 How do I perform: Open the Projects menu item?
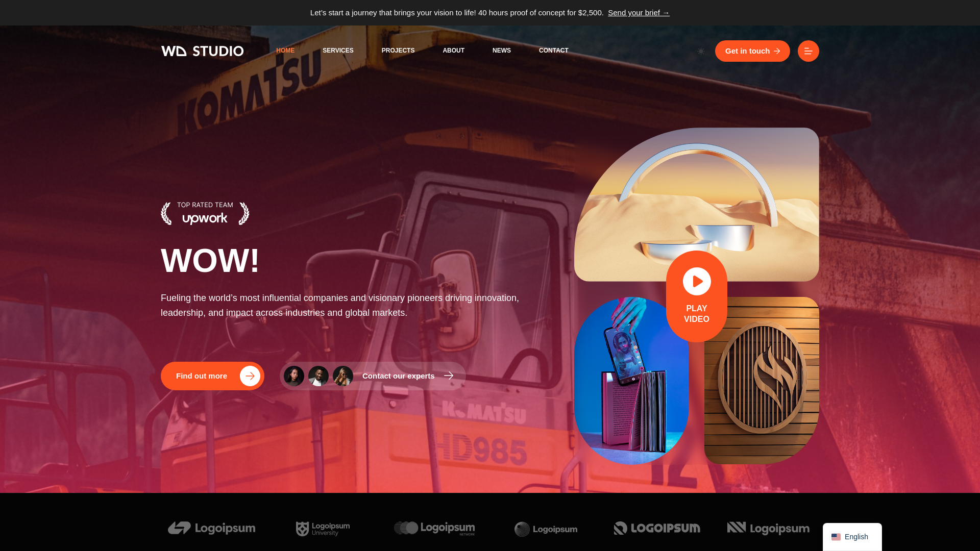pos(398,51)
